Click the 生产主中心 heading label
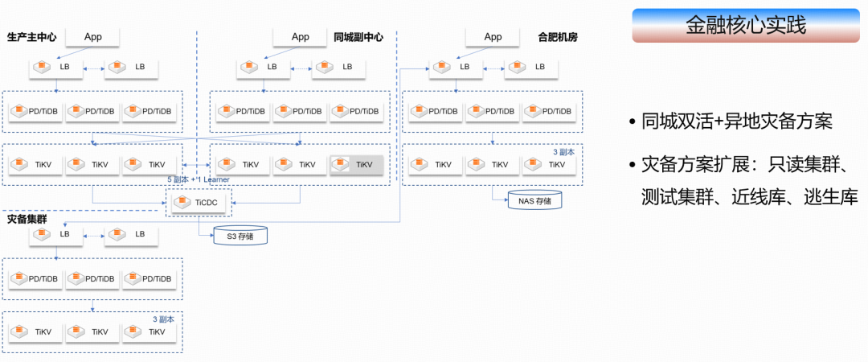 click(31, 37)
